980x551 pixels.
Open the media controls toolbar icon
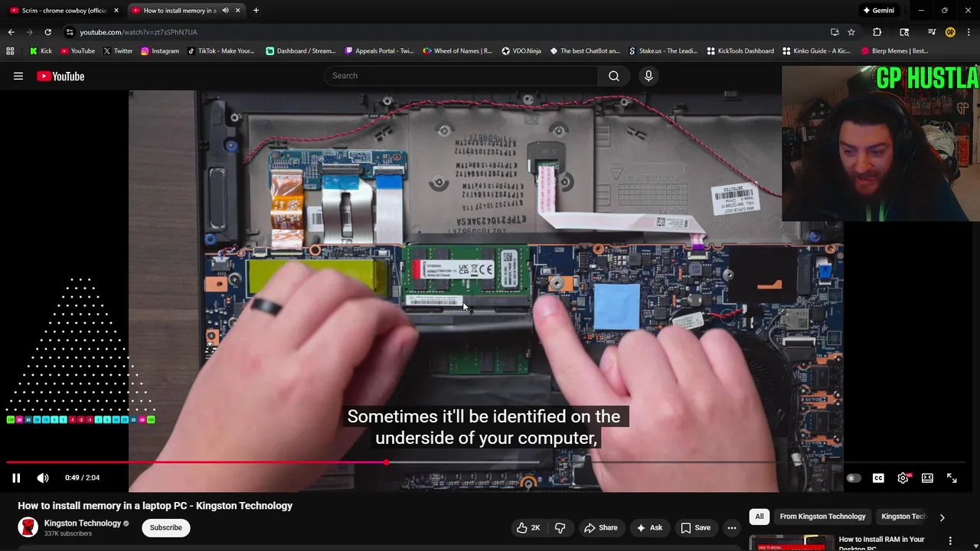[931, 32]
